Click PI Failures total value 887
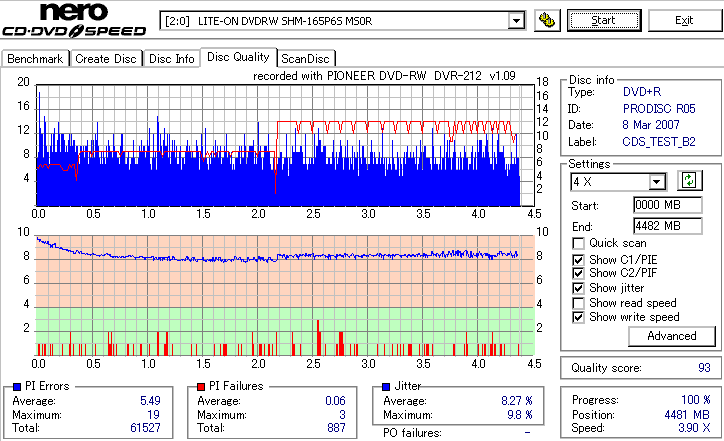This screenshot has height=441, width=724. [x=336, y=428]
